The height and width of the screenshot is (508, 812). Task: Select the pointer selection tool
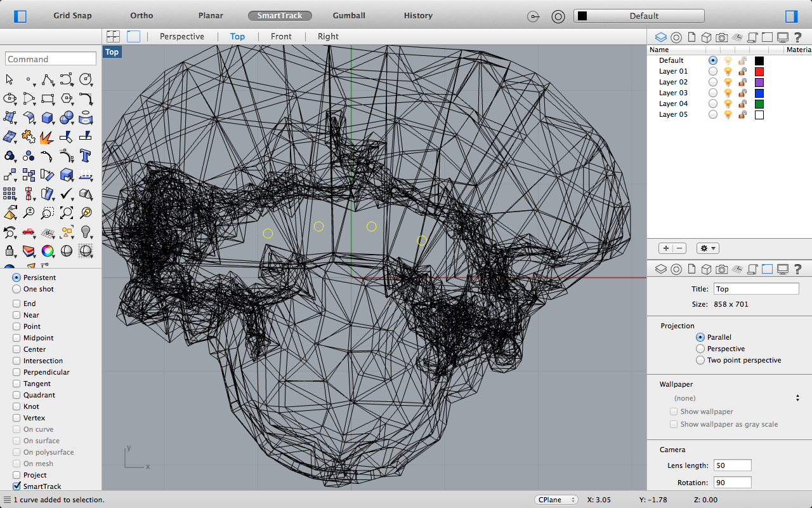[x=10, y=79]
